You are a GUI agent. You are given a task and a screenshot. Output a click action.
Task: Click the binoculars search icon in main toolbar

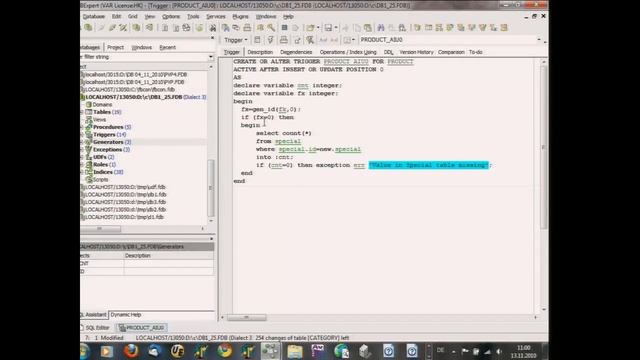(x=381, y=28)
